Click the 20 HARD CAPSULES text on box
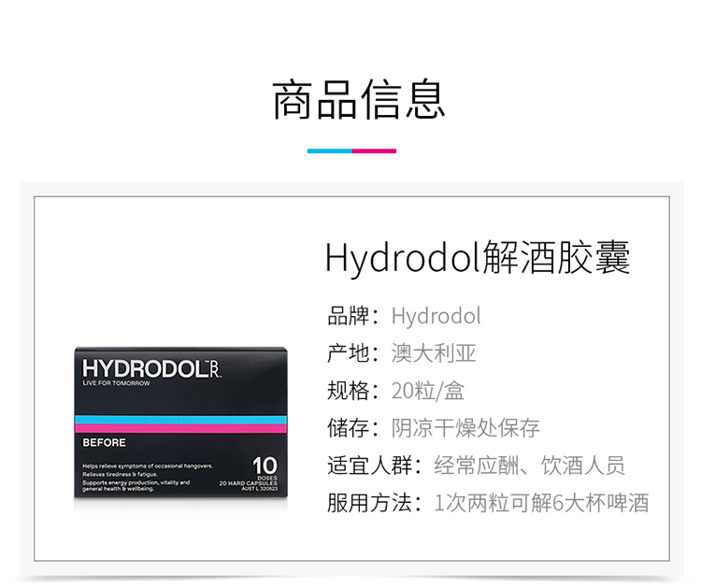Screen dimensions: 701x588 pos(248,483)
